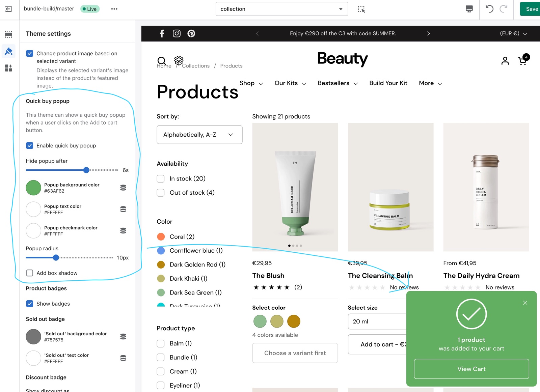Open the Pinterest social icon
The width and height of the screenshot is (540, 392).
point(191,33)
